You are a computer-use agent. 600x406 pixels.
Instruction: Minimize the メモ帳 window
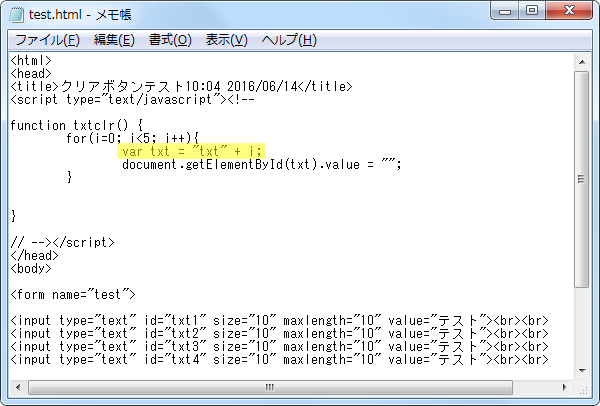505,11
